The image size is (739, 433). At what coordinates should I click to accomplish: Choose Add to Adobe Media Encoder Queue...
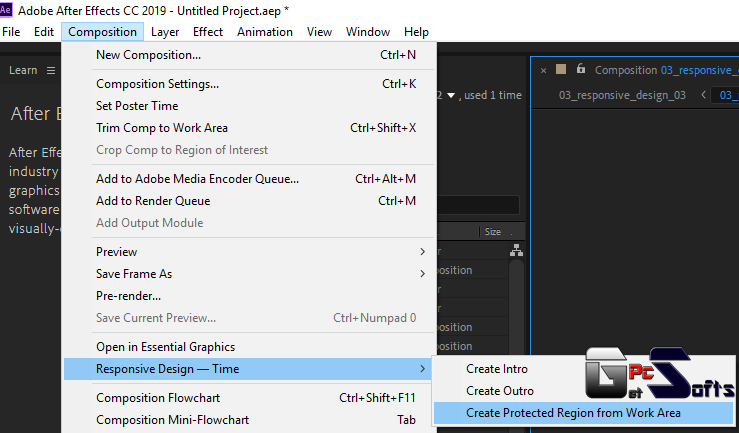tap(249, 179)
